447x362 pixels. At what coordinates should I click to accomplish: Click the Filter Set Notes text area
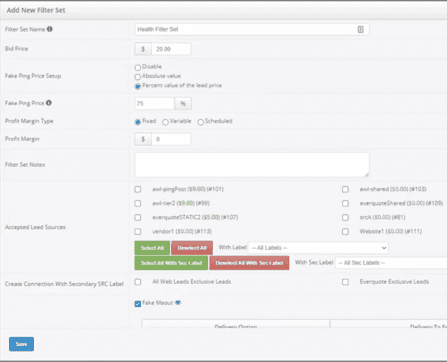pyautogui.click(x=252, y=165)
